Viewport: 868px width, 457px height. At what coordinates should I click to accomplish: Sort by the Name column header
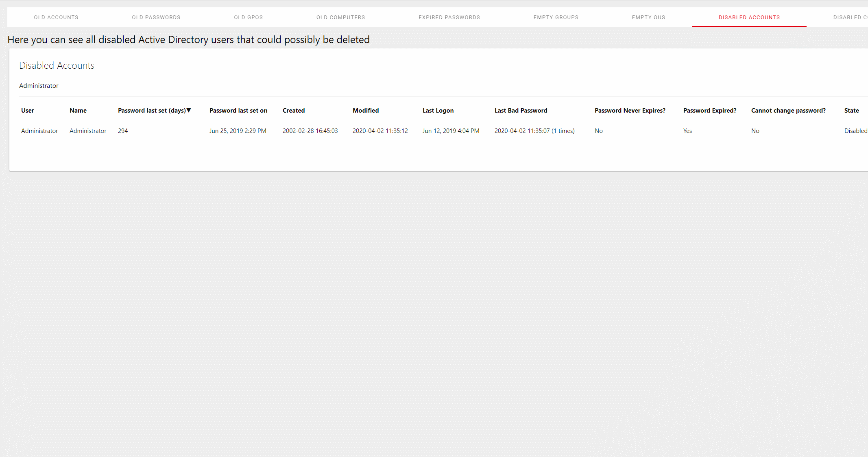[x=78, y=111]
